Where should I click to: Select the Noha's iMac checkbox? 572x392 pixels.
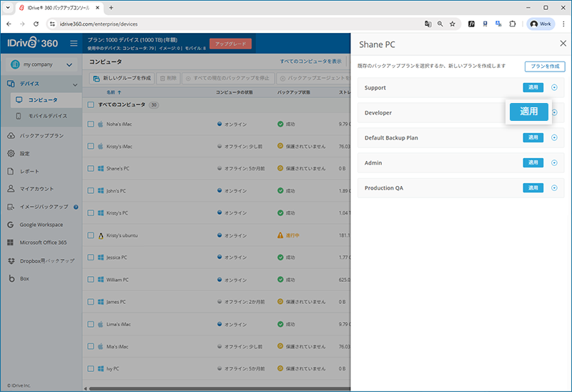click(x=91, y=124)
